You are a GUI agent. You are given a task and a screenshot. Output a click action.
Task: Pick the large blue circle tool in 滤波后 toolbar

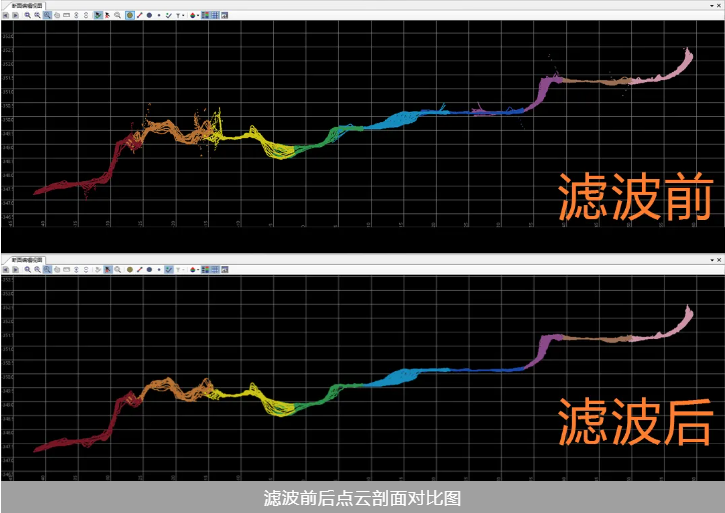[149, 268]
